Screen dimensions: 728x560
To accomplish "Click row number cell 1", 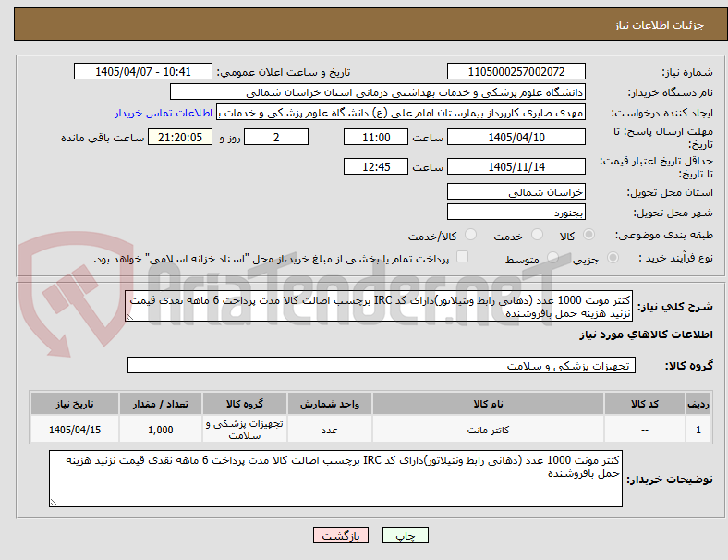I will click(698, 430).
